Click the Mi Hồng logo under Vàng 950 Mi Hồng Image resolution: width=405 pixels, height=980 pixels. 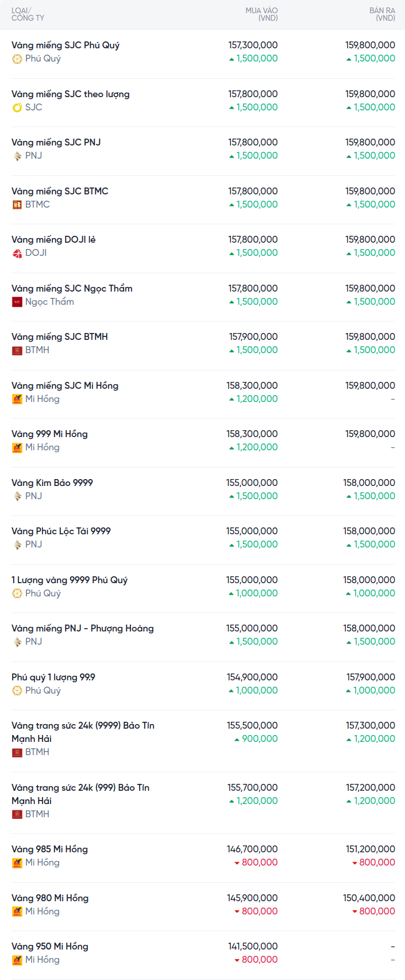point(17,960)
